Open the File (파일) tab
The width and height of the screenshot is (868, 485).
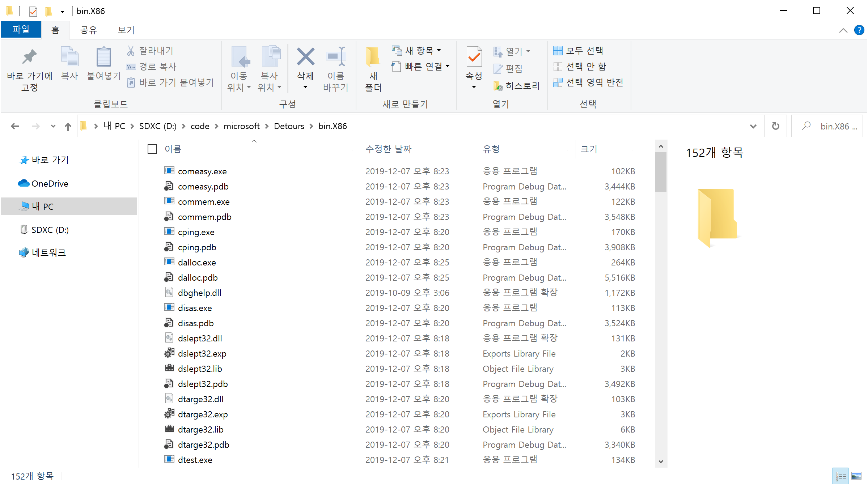point(21,30)
